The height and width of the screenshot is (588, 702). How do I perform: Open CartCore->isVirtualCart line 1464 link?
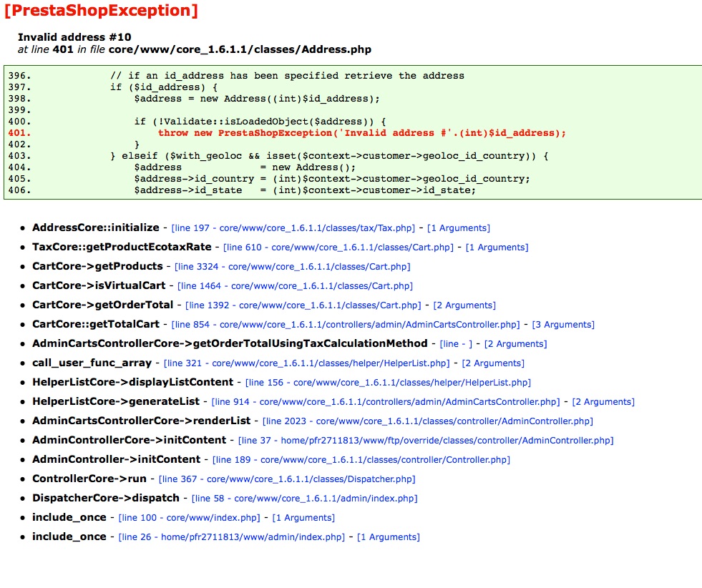point(295,285)
